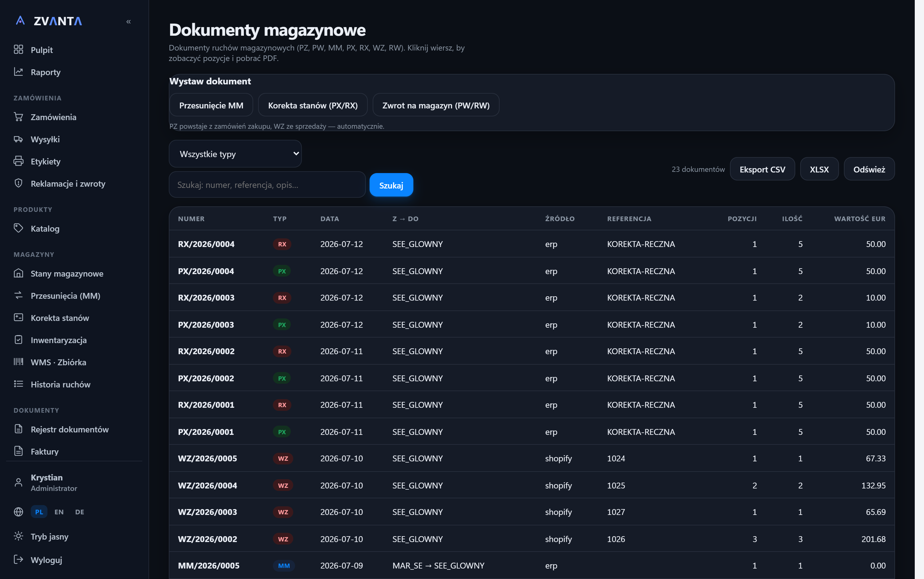Open WMS · Zbiórka barcode icon
This screenshot has width=924, height=579.
pyautogui.click(x=18, y=362)
